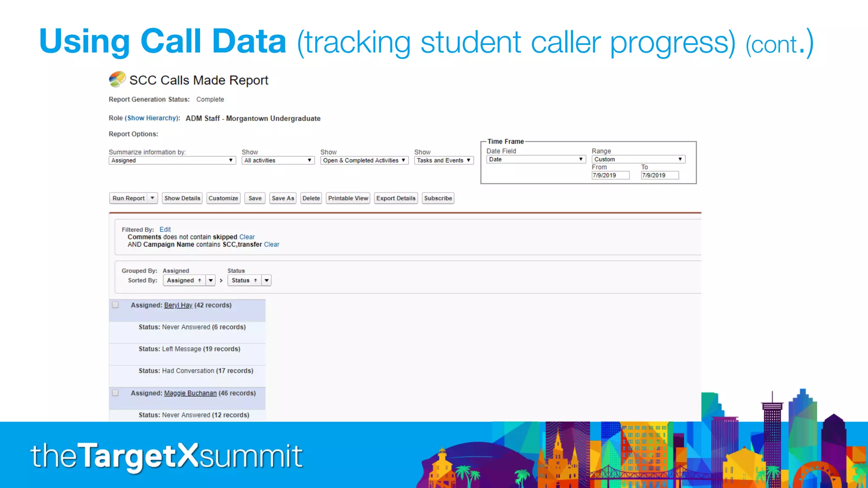Open the Summarize information by dropdown

coord(172,161)
